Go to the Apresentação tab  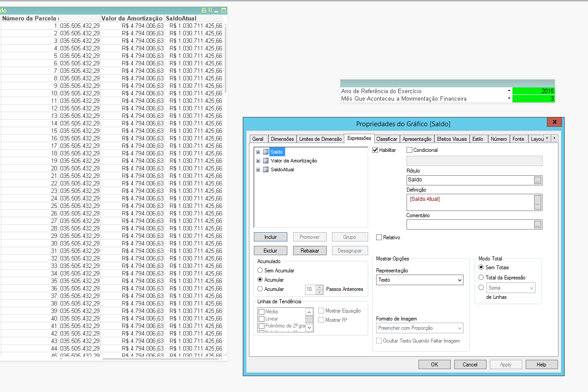tap(417, 139)
